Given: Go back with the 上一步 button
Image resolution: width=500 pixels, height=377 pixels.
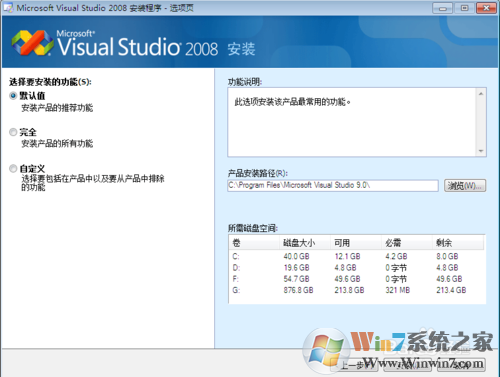Looking at the screenshot, I should click(x=354, y=365).
